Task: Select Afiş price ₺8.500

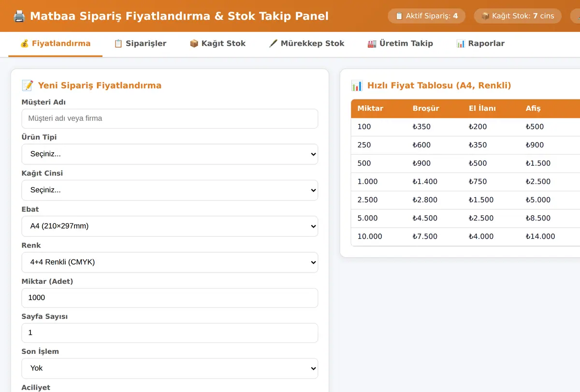Action: [x=538, y=218]
